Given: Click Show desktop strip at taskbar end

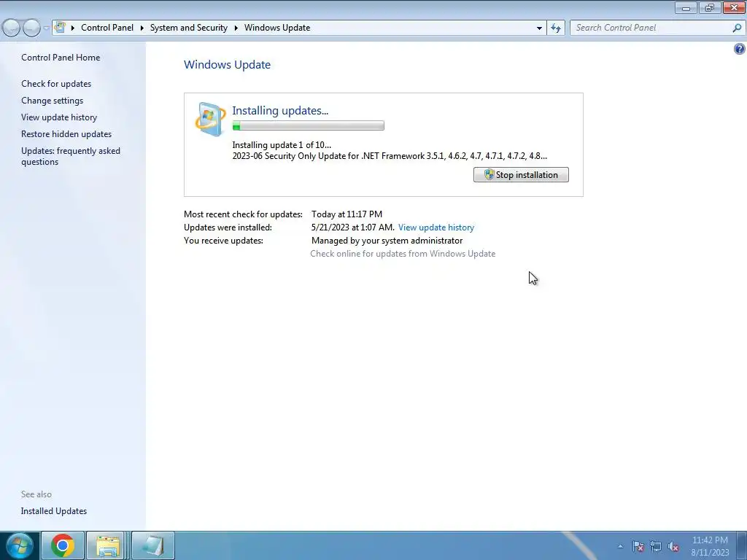Looking at the screenshot, I should tap(742, 545).
